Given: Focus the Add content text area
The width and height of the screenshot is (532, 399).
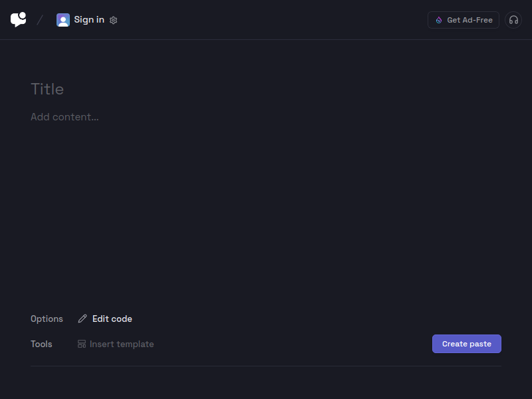Looking at the screenshot, I should [266, 117].
